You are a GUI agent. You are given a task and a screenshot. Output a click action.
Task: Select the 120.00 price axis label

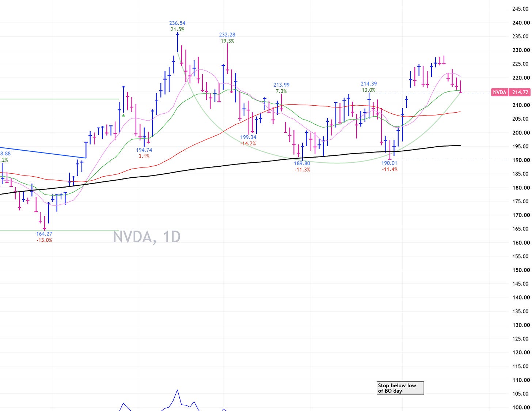point(521,352)
